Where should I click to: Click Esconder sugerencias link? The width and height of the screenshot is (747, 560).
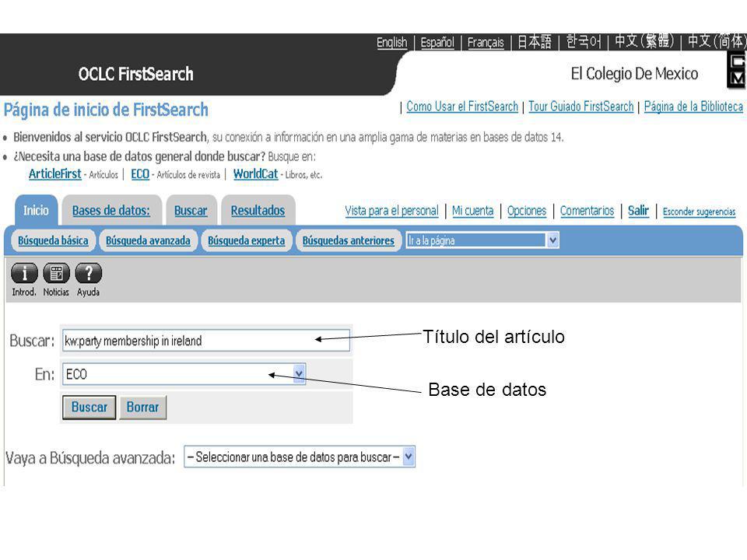tap(699, 212)
